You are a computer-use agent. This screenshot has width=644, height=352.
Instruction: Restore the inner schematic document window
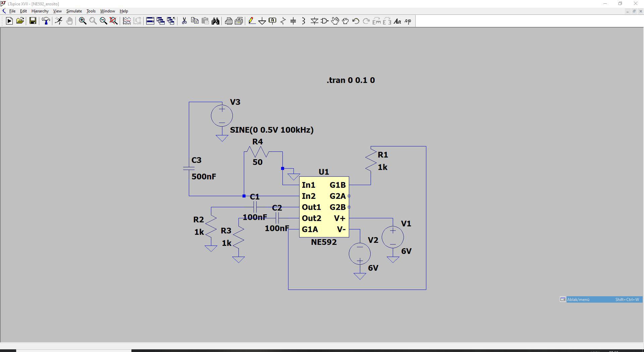(x=634, y=11)
